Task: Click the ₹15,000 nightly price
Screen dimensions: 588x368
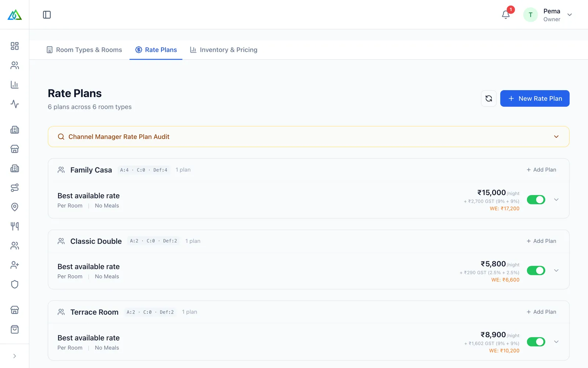Action: [491, 192]
